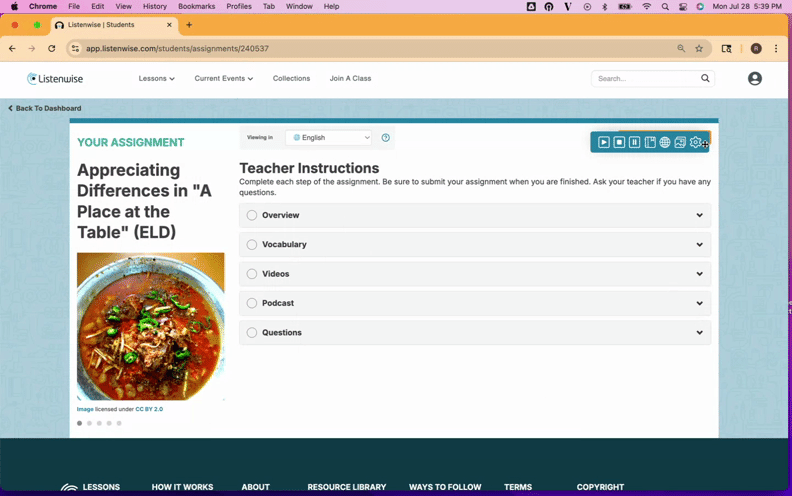Close the Listenwise | Students tab

(169, 25)
